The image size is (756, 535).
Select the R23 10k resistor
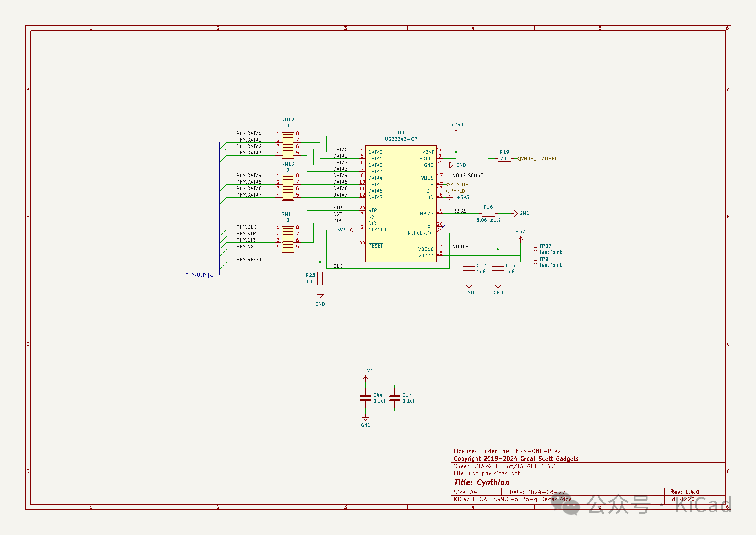320,278
